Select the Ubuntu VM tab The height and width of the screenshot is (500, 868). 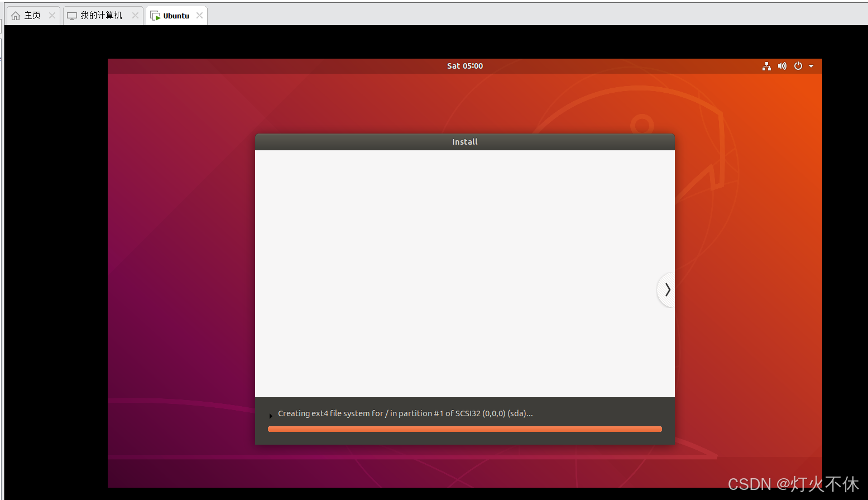(176, 16)
